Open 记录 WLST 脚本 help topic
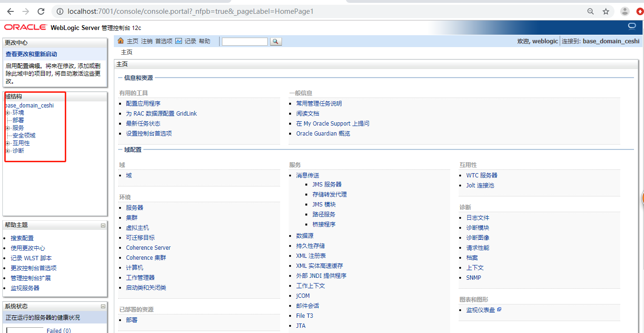 pyautogui.click(x=31, y=258)
